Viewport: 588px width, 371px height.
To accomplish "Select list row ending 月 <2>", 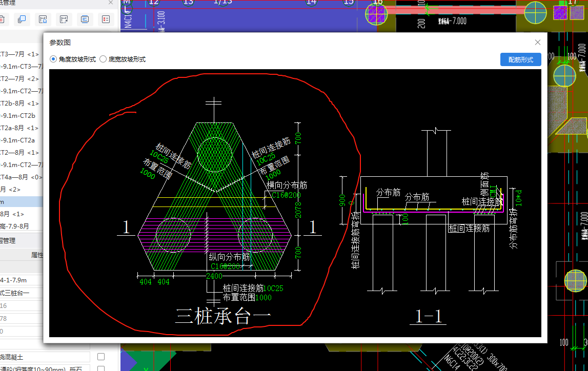I will click(x=22, y=190).
